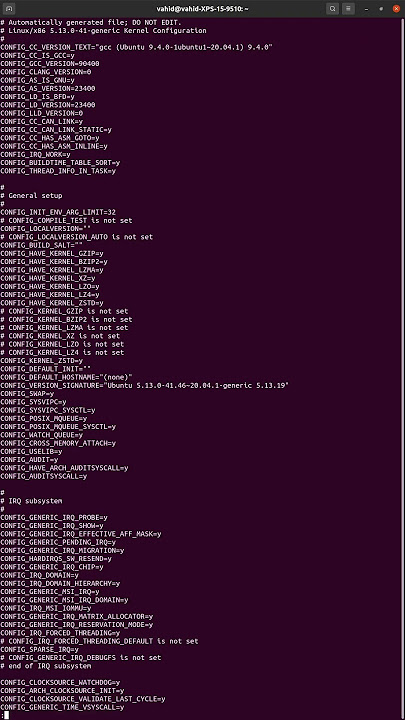Viewport: 405px width, 720px height.
Task: Click the CONFIG_VERSION_SIGNATURE line
Action: point(145,386)
